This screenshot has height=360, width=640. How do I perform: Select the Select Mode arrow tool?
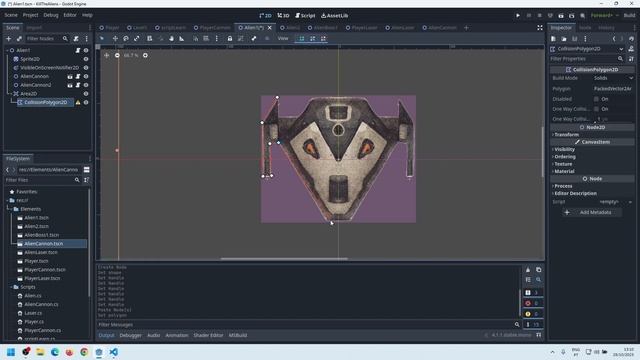click(x=102, y=38)
